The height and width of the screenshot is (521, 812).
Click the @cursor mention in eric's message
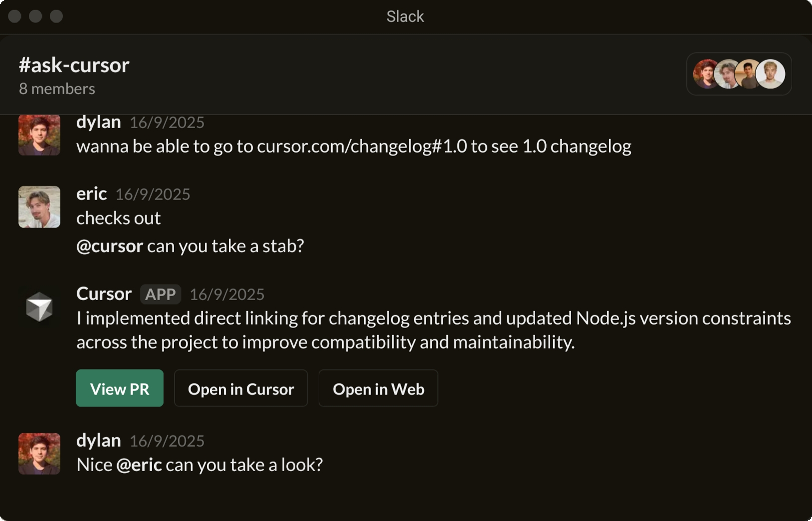pos(110,246)
